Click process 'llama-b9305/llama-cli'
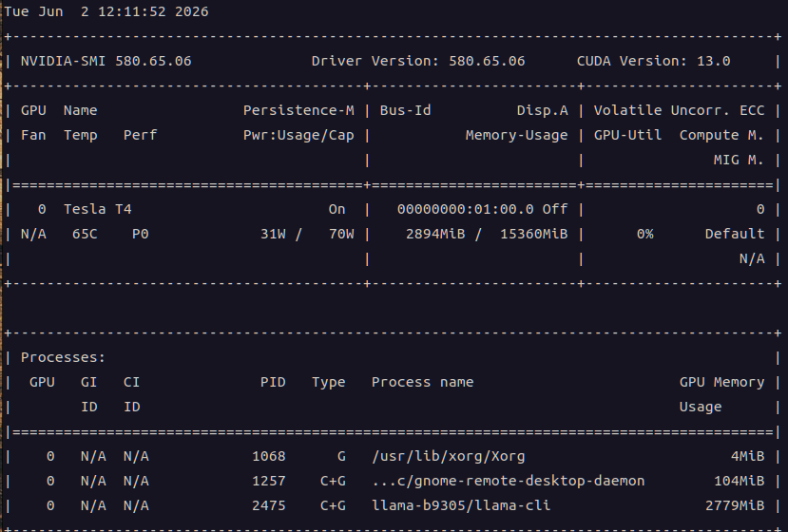 click(x=461, y=506)
